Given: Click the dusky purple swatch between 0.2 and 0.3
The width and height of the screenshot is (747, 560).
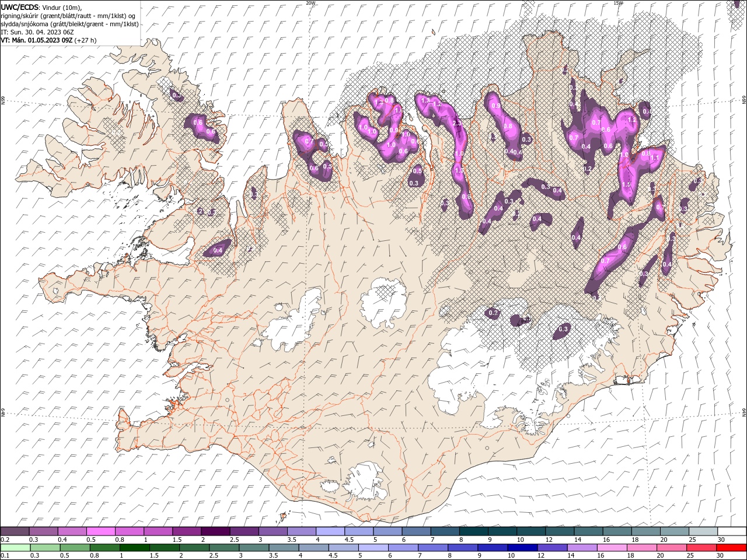Looking at the screenshot, I should [x=15, y=531].
